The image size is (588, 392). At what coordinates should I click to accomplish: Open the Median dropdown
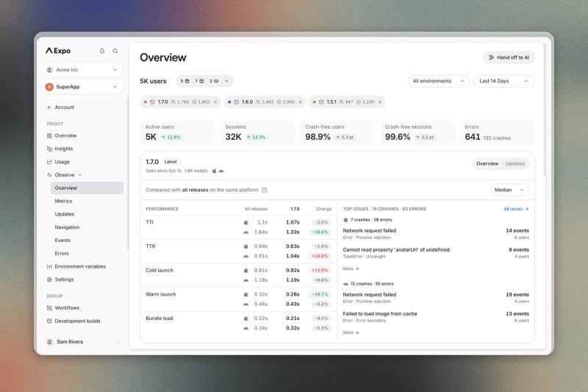[x=509, y=190]
